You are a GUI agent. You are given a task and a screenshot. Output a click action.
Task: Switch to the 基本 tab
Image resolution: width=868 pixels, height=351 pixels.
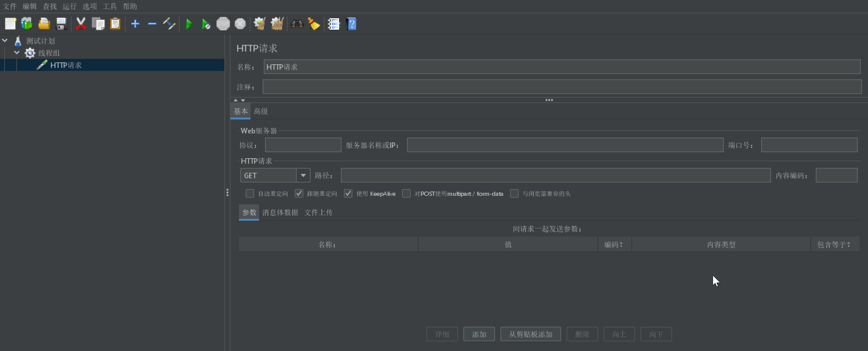click(241, 111)
